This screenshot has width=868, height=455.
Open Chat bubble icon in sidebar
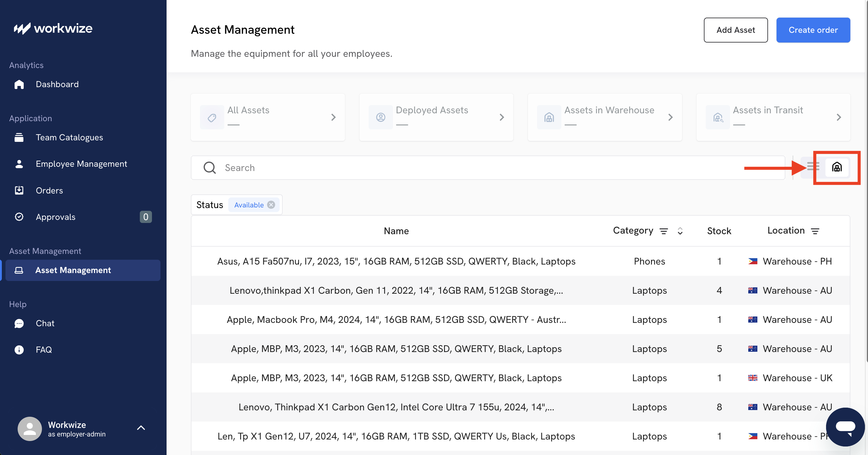[x=19, y=323]
